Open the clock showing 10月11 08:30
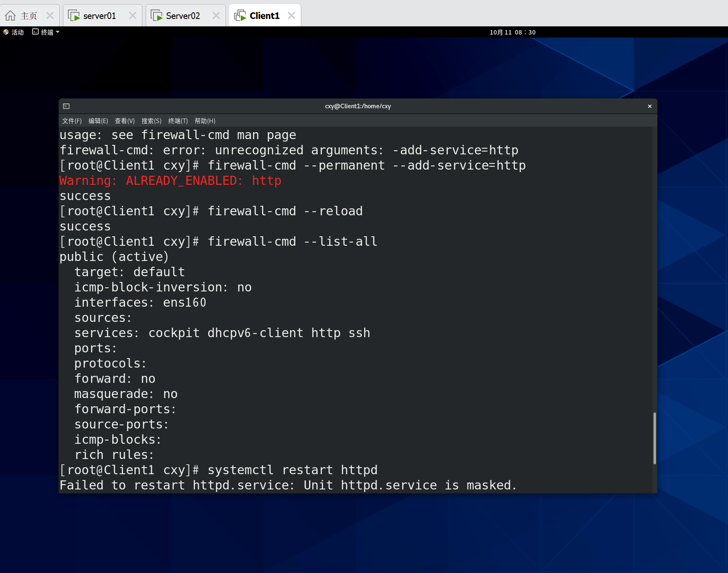 click(x=512, y=32)
